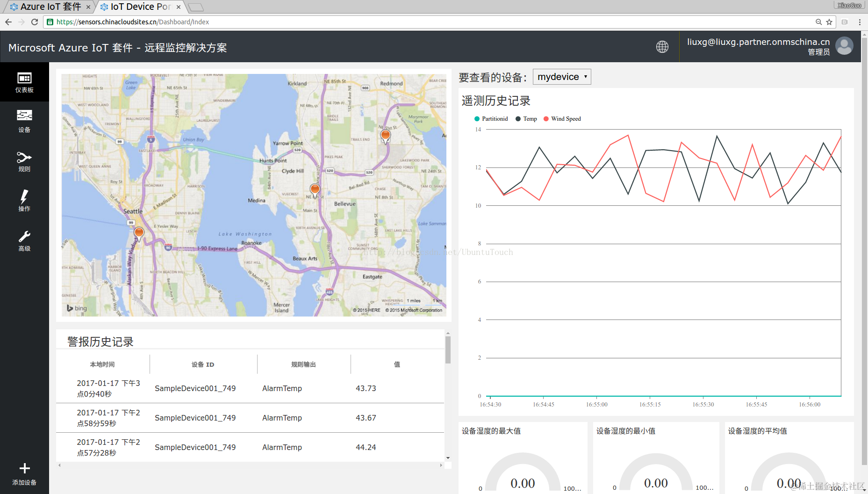Open the browser three-dot menu
868x494 pixels.
[860, 22]
